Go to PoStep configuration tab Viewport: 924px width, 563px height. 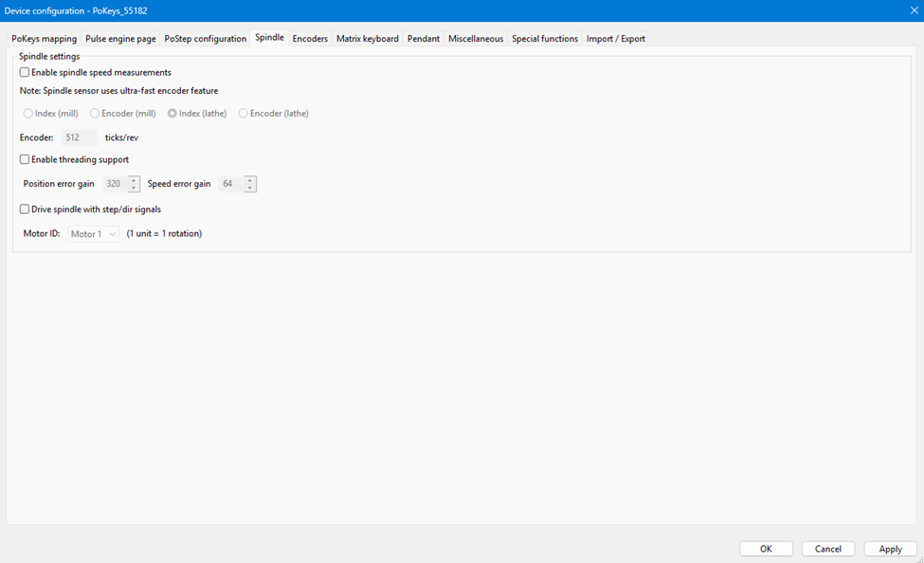205,39
